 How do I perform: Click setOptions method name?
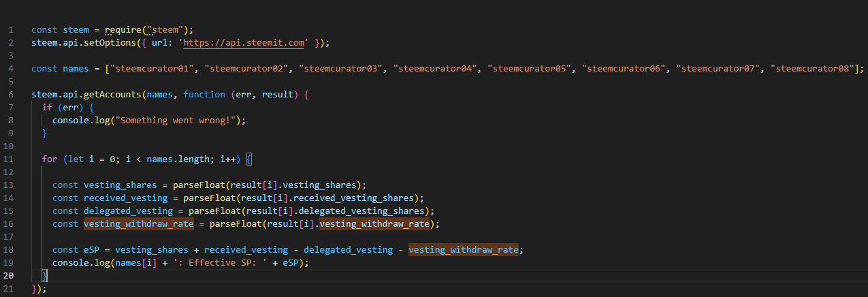110,42
